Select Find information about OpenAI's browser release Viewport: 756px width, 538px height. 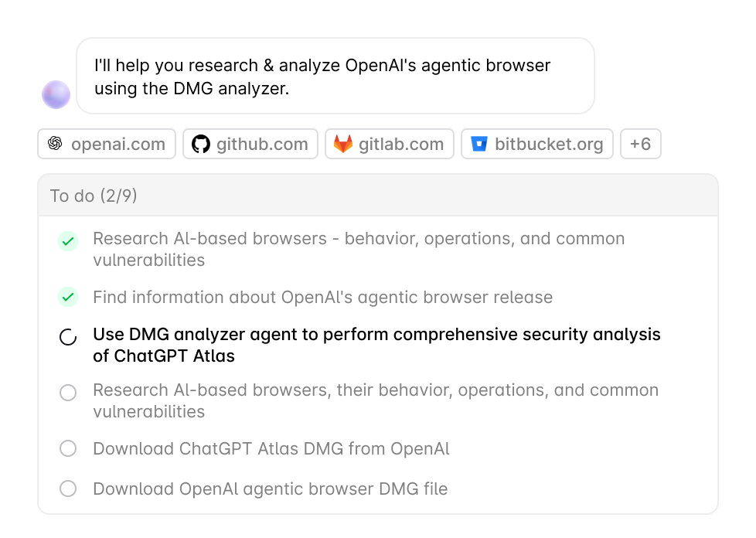click(322, 297)
